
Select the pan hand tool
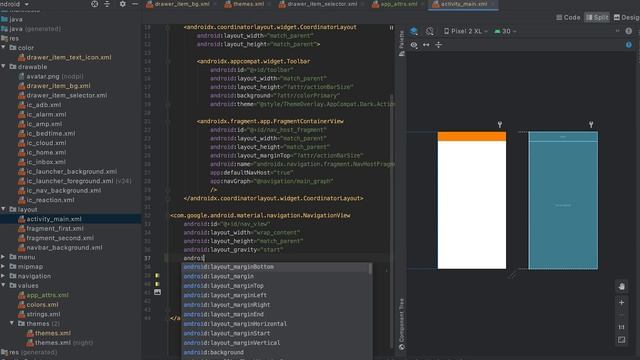[x=621, y=287]
